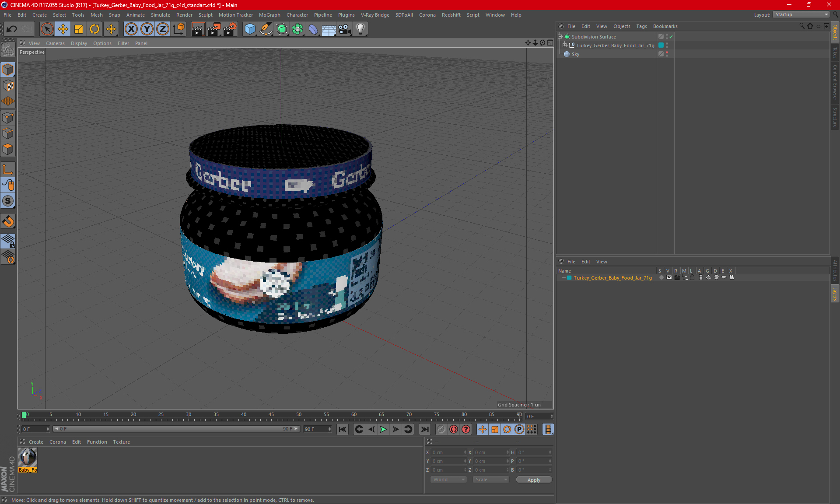The image size is (840, 504).
Task: Click Play Forward button
Action: [383, 429]
